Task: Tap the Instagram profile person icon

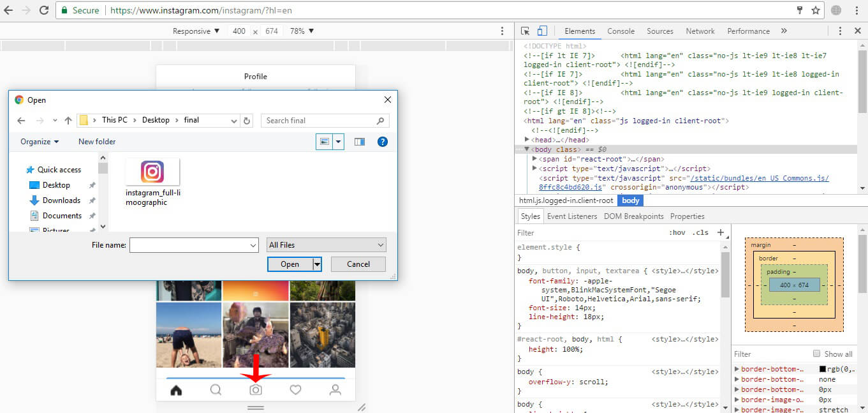Action: click(x=335, y=390)
